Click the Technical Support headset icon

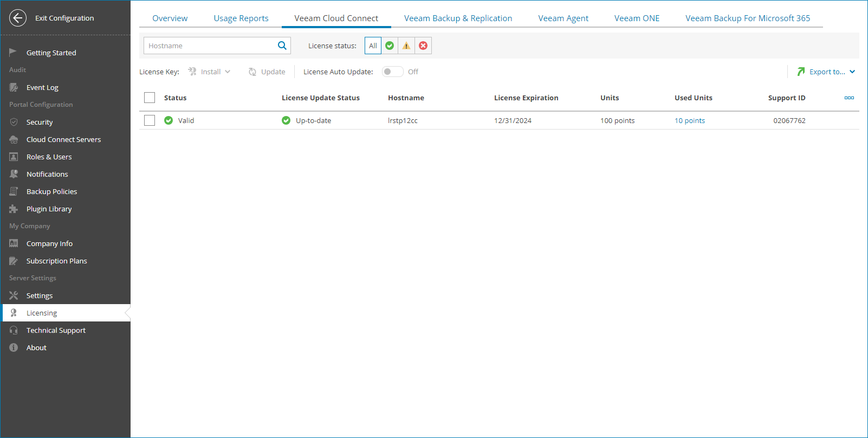click(14, 330)
